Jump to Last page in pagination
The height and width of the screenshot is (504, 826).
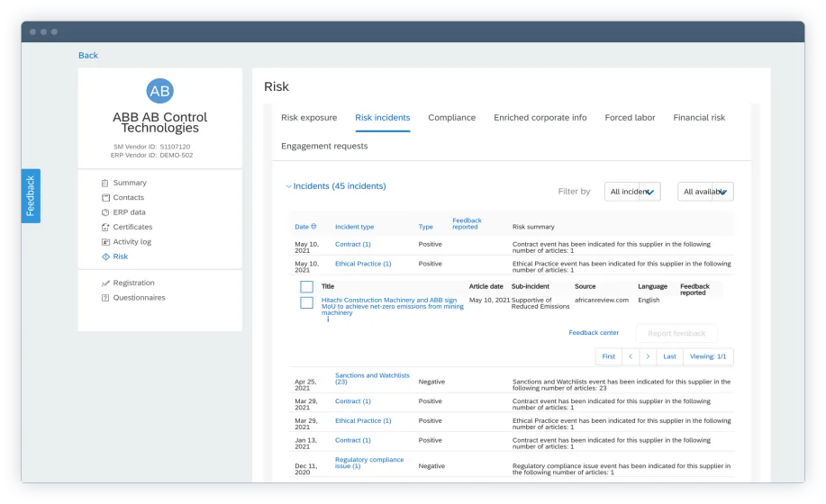point(669,356)
